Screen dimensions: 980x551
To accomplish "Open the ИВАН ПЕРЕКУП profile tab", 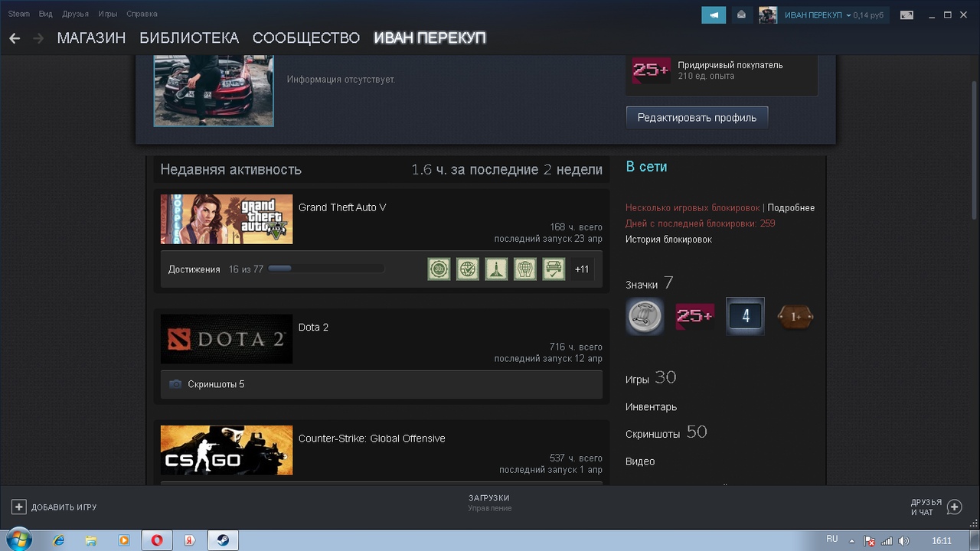I will [x=430, y=38].
